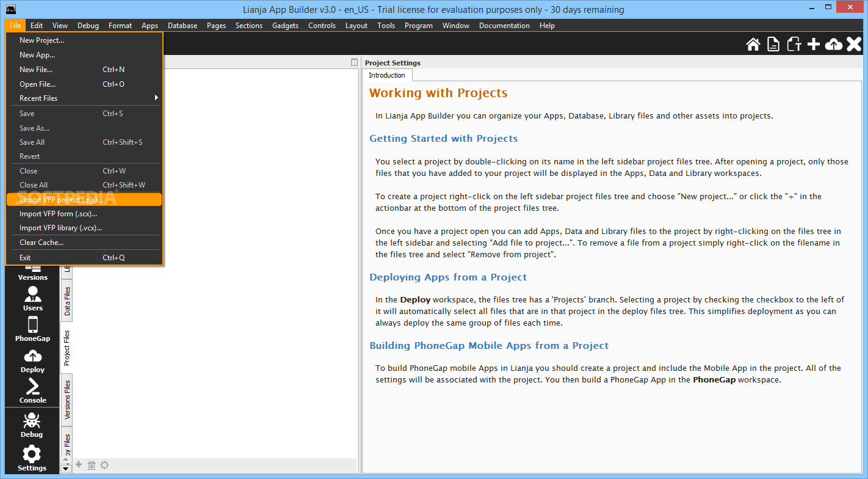Click the Revert menu entry
The width and height of the screenshot is (868, 479).
pyautogui.click(x=84, y=156)
